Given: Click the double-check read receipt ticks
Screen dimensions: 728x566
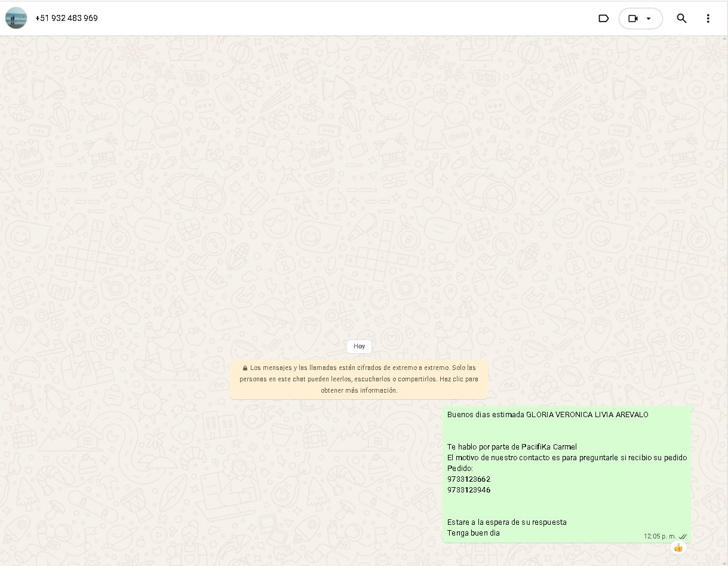Looking at the screenshot, I should tap(683, 537).
